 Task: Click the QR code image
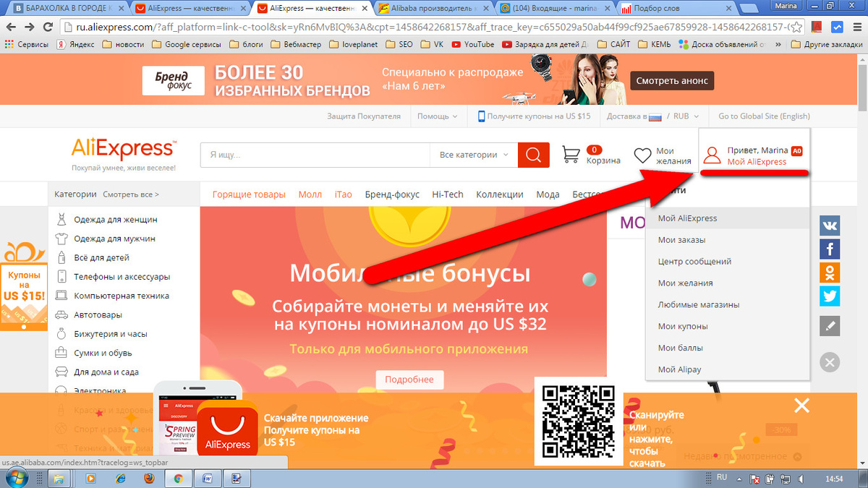pos(579,421)
